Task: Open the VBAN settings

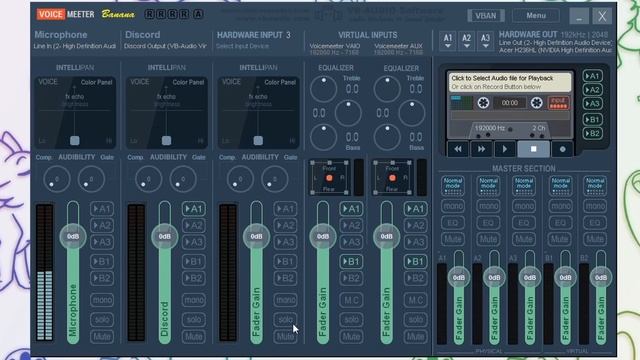Action: coord(486,16)
